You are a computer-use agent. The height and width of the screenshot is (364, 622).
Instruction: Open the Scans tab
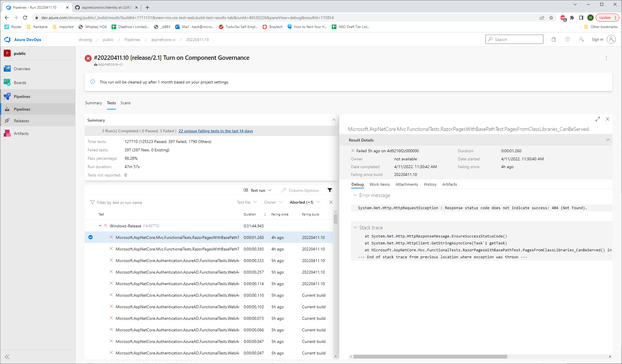coord(125,103)
